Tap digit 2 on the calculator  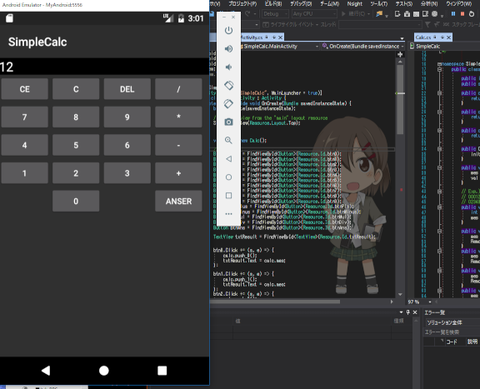[76, 173]
